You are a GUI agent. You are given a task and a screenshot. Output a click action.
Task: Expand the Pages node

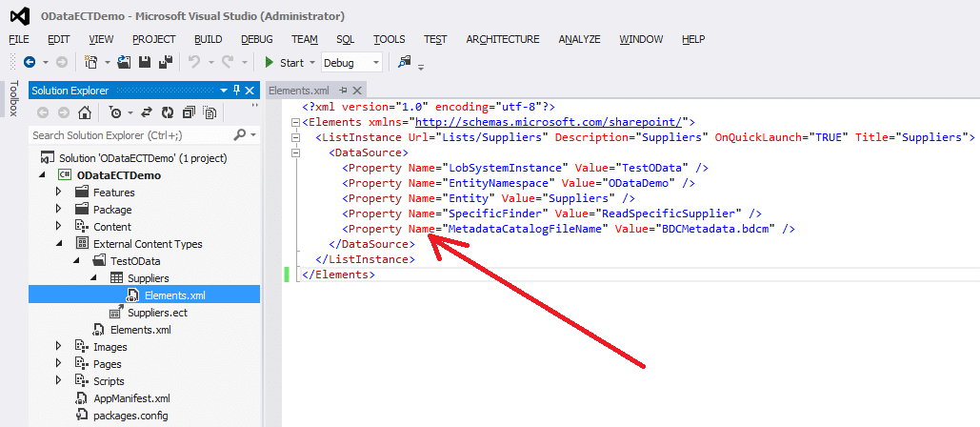click(59, 363)
